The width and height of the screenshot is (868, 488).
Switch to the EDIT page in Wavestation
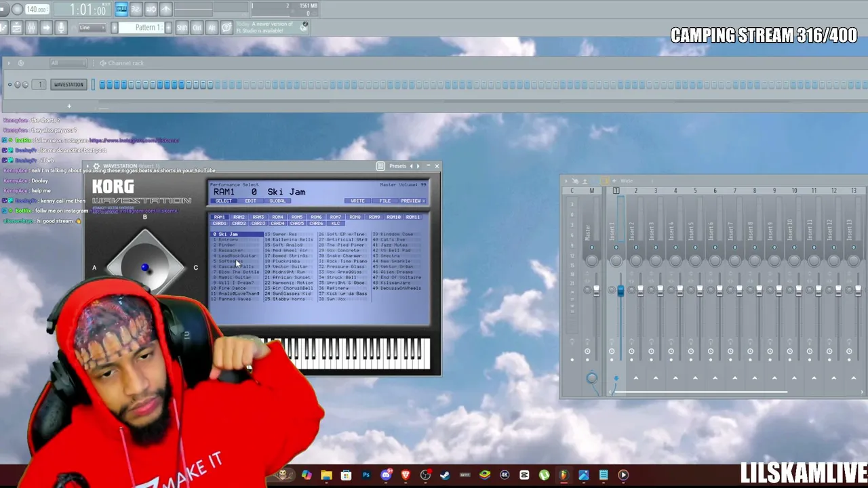pos(250,201)
